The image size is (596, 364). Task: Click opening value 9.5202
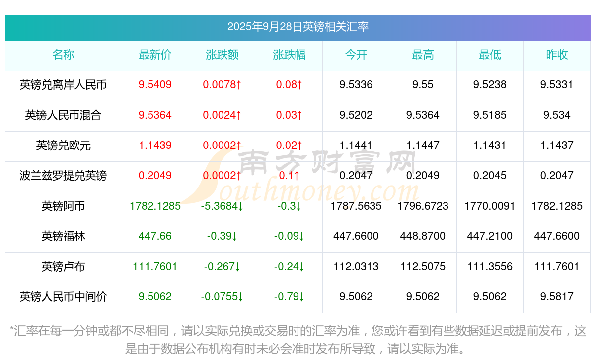click(x=356, y=115)
